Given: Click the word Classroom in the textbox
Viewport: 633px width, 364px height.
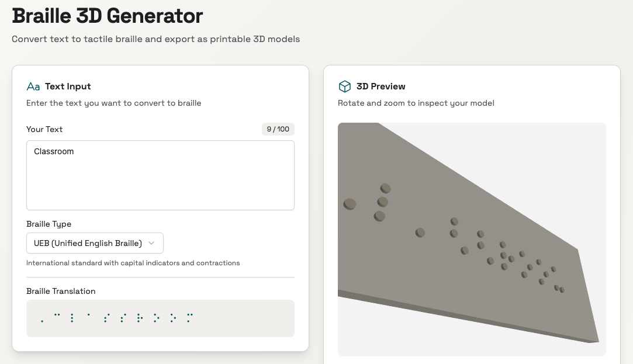Looking at the screenshot, I should pos(54,151).
